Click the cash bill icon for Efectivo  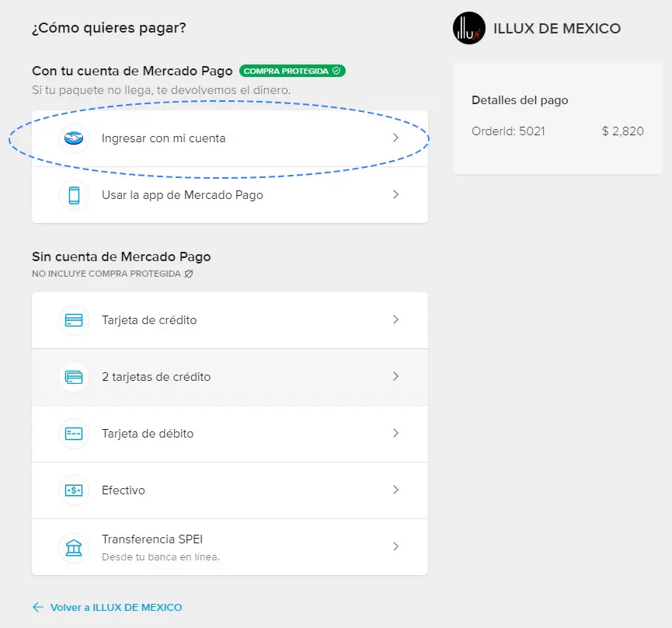point(74,490)
